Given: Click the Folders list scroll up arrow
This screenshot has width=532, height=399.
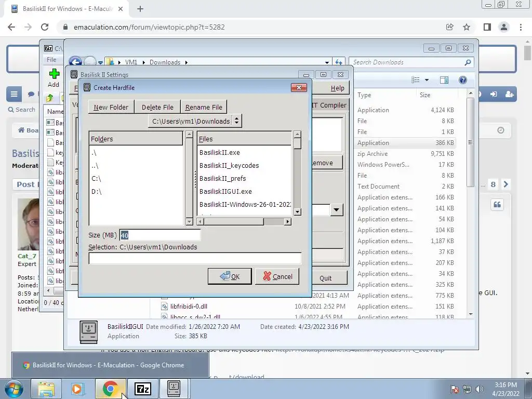Looking at the screenshot, I should pos(189,135).
